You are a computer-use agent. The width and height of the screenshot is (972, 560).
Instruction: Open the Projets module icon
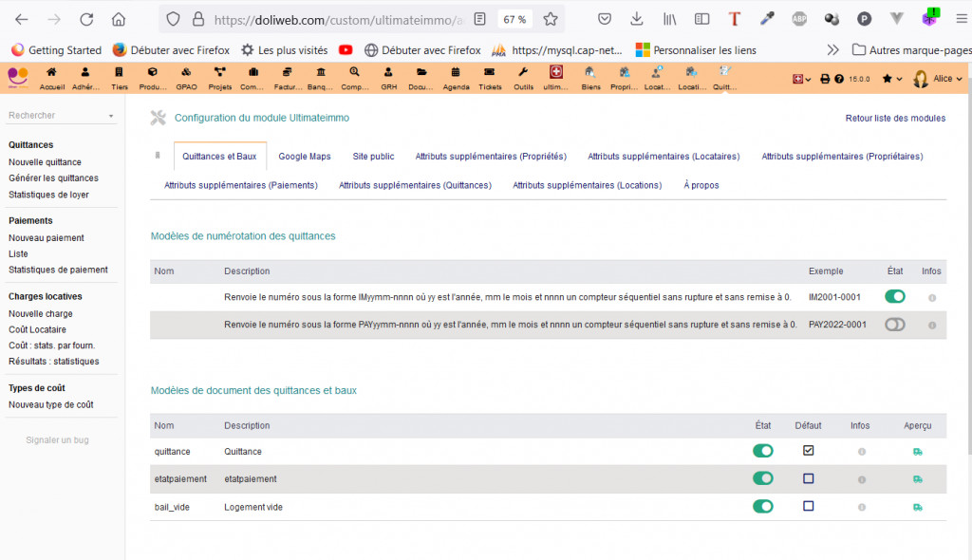click(x=219, y=72)
